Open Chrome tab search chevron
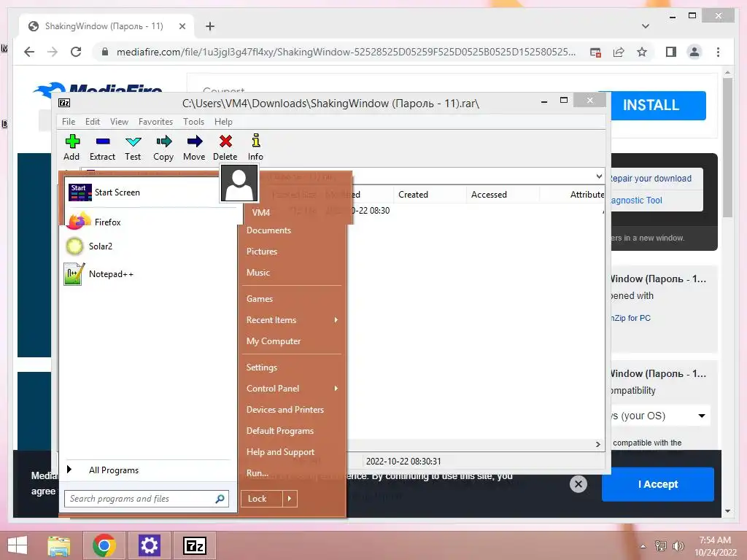 (x=646, y=26)
